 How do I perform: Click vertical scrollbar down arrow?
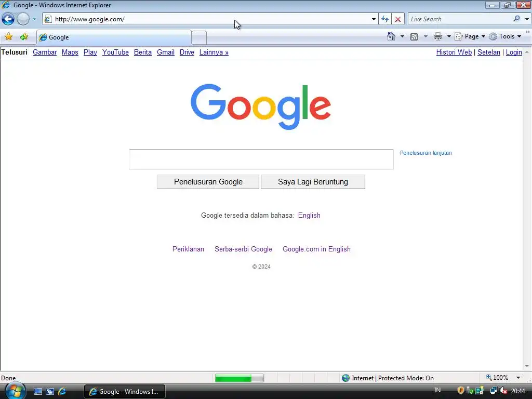pos(527,366)
